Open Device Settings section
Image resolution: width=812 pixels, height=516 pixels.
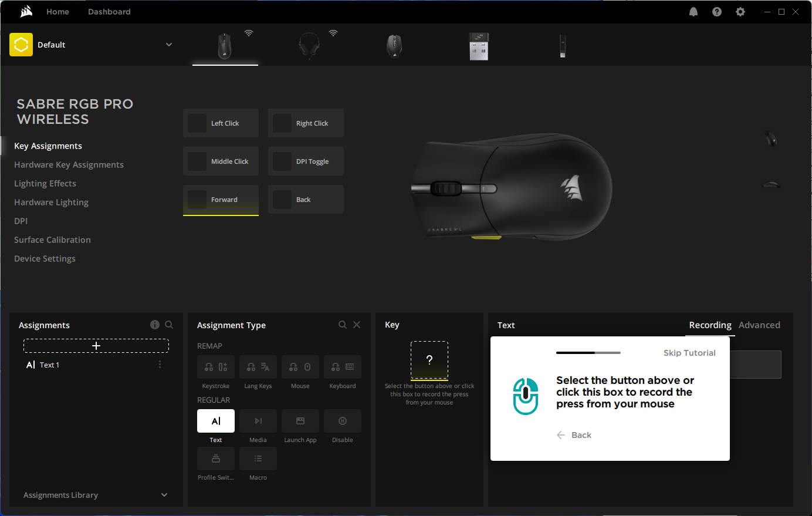pyautogui.click(x=45, y=259)
